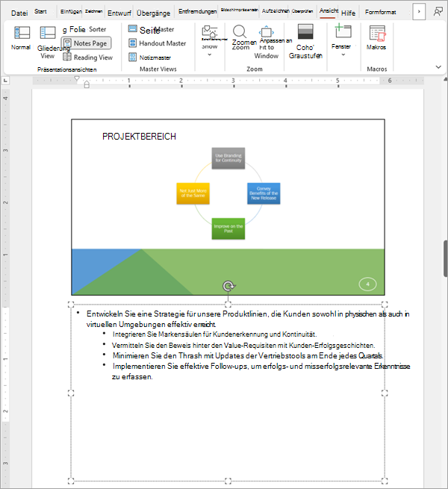Viewport: 448px width, 489px height.
Task: Collapse the ribbon with the chevron
Action: click(438, 67)
